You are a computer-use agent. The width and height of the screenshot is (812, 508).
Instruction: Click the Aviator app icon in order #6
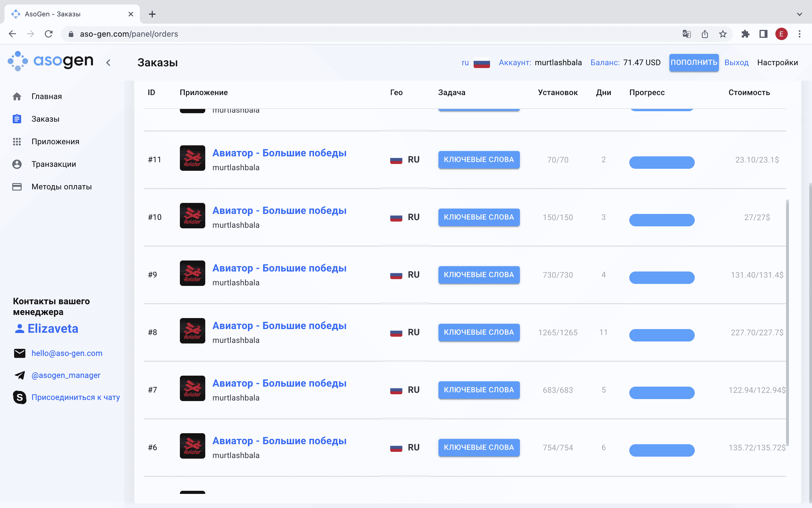coord(192,446)
